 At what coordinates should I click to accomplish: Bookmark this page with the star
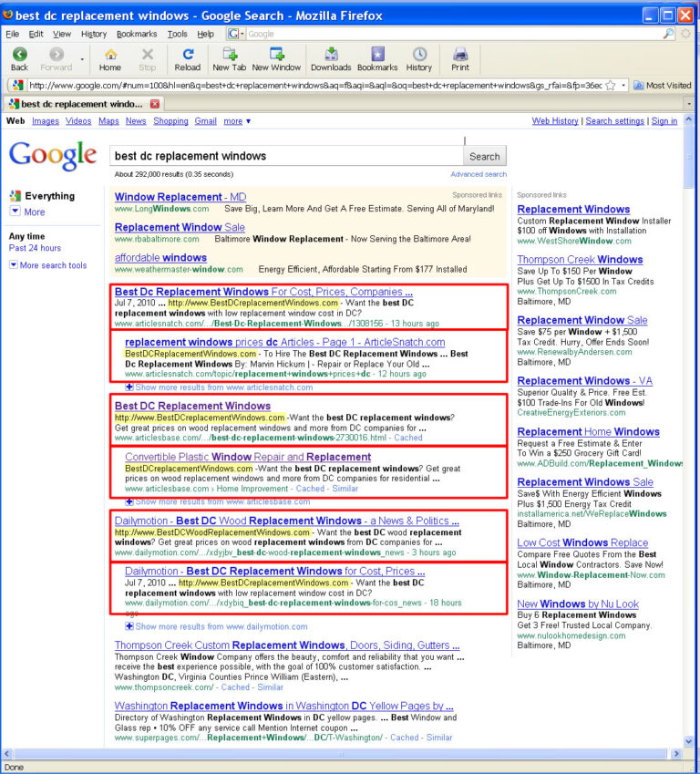pyautogui.click(x=611, y=86)
